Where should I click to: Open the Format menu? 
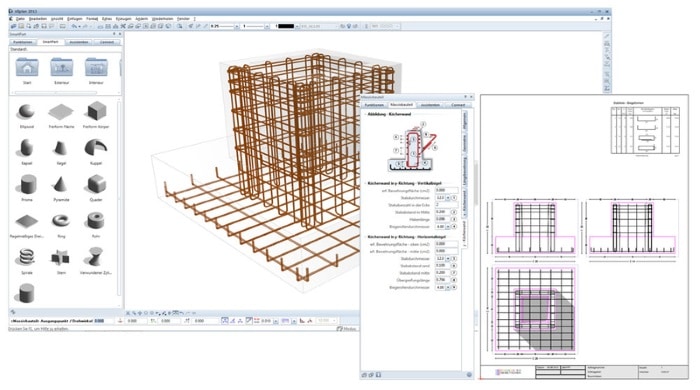pyautogui.click(x=92, y=19)
